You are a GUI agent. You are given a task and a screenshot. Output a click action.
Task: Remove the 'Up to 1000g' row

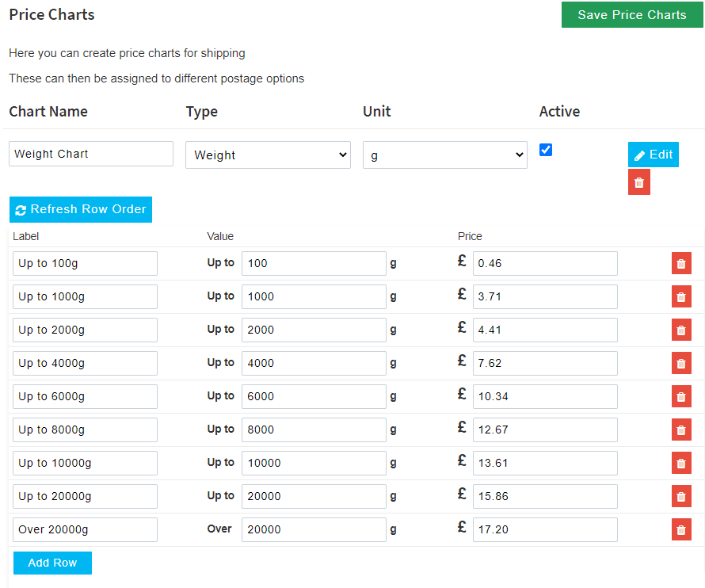point(681,296)
